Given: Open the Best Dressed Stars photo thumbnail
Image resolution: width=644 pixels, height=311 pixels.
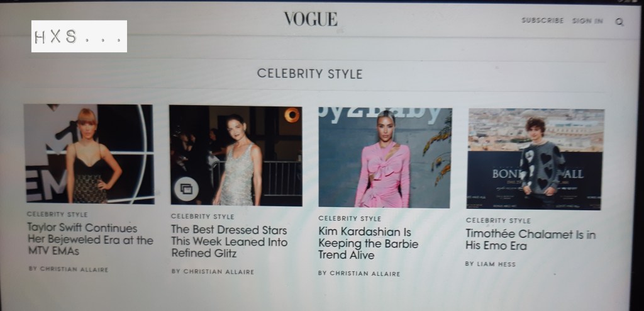Looking at the screenshot, I should 236,155.
